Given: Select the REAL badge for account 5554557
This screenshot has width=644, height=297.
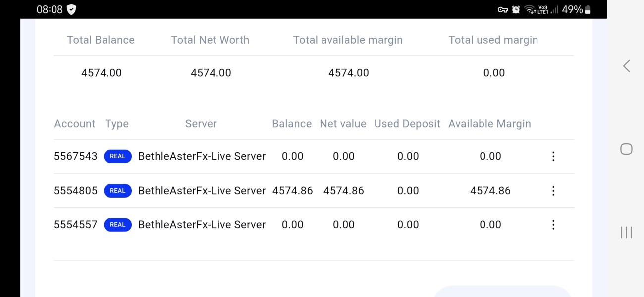Looking at the screenshot, I should pyautogui.click(x=117, y=225).
